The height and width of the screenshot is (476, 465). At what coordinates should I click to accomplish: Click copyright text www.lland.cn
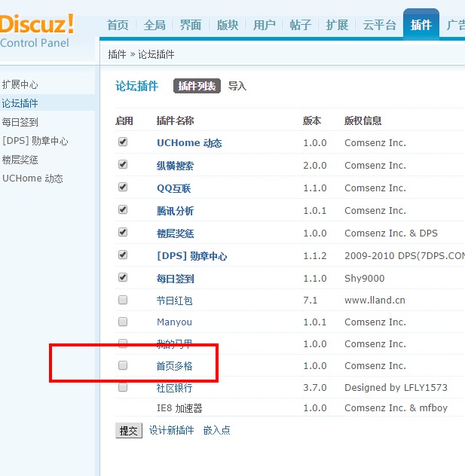pos(375,301)
